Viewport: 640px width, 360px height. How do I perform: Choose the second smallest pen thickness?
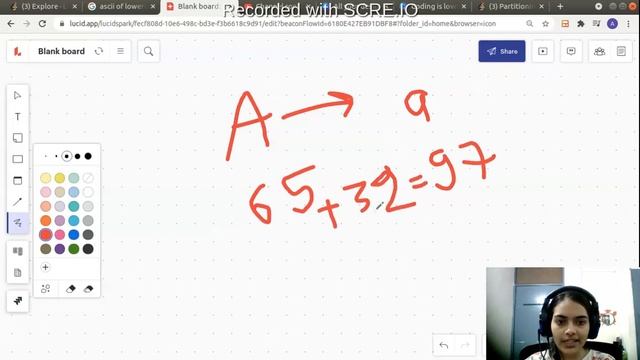click(56, 156)
